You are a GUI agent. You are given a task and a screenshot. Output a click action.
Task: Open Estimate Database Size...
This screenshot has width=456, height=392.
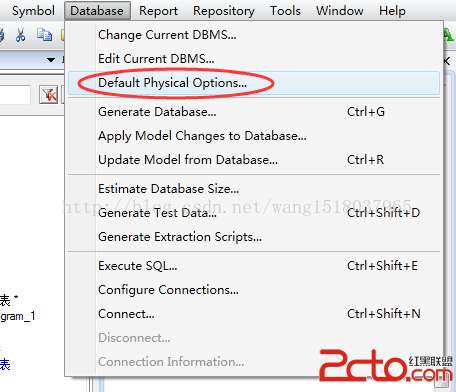click(x=254, y=189)
